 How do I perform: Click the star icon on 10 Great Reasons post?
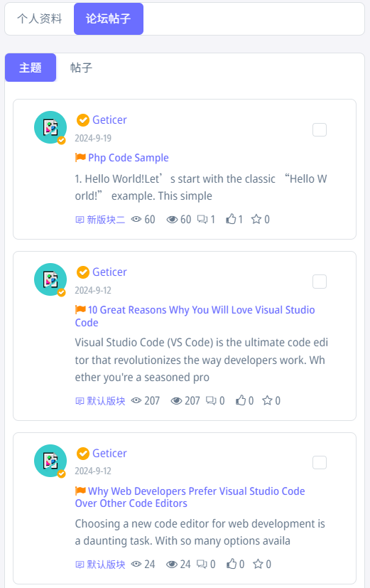coord(267,400)
